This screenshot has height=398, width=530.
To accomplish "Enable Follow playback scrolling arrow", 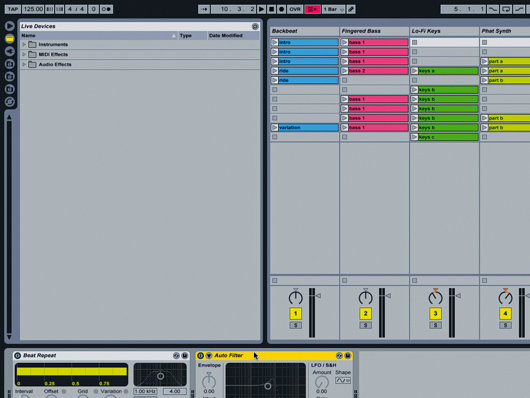I will pyautogui.click(x=204, y=9).
